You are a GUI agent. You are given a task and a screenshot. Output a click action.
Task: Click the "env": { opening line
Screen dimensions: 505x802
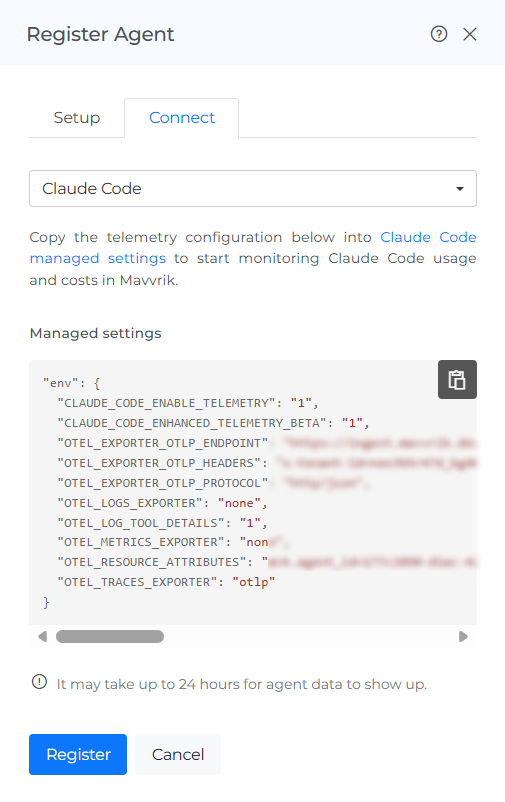click(x=72, y=383)
